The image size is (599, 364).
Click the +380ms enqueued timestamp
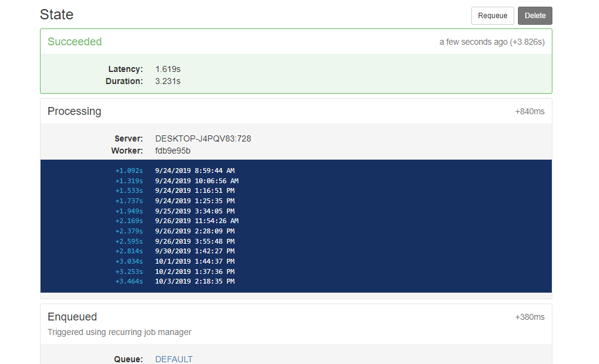pyautogui.click(x=530, y=317)
